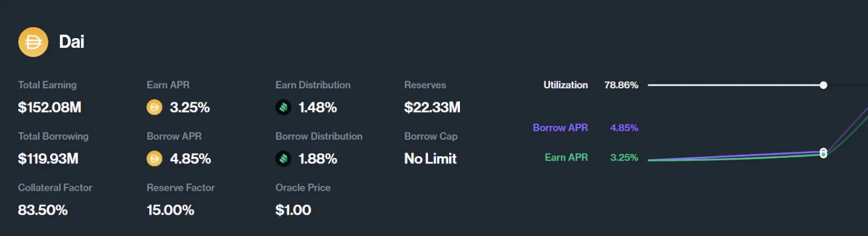The height and width of the screenshot is (236, 868).
Task: Click the 78.86% utilization value
Action: 621,85
